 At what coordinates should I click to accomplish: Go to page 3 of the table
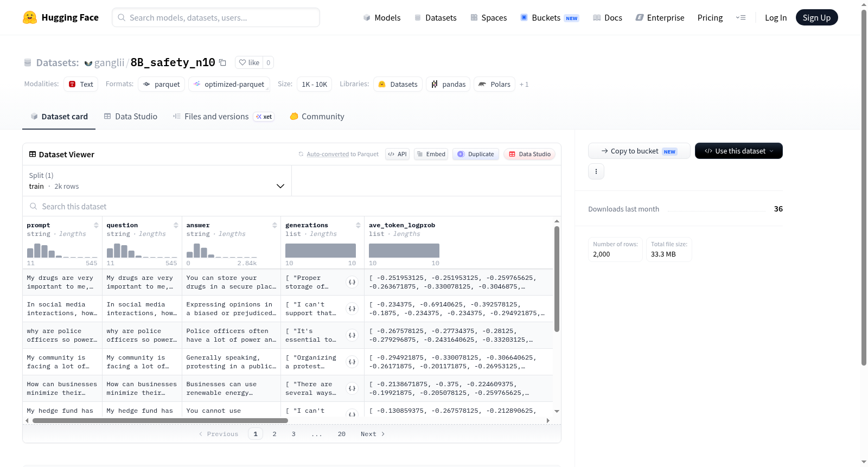293,434
